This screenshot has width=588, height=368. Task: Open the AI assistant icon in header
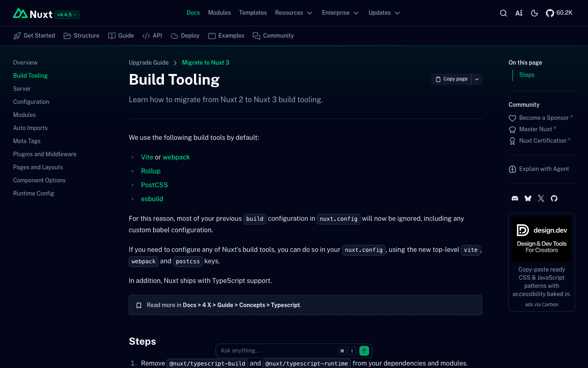(x=519, y=13)
